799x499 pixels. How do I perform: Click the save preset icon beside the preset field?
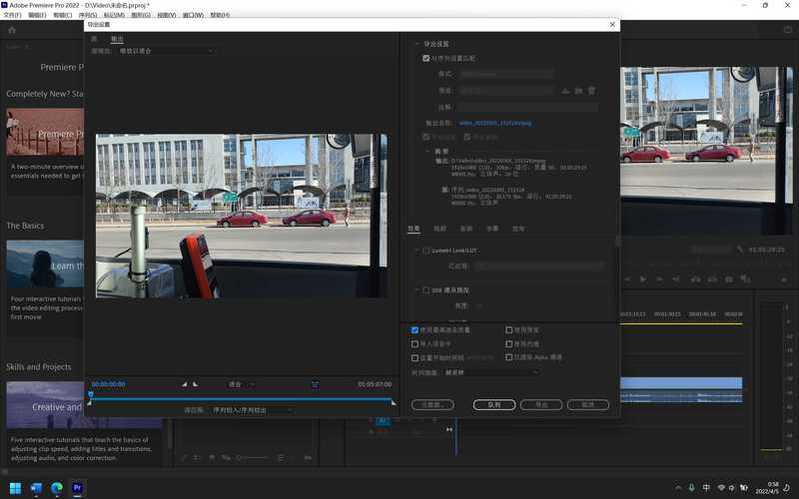565,91
